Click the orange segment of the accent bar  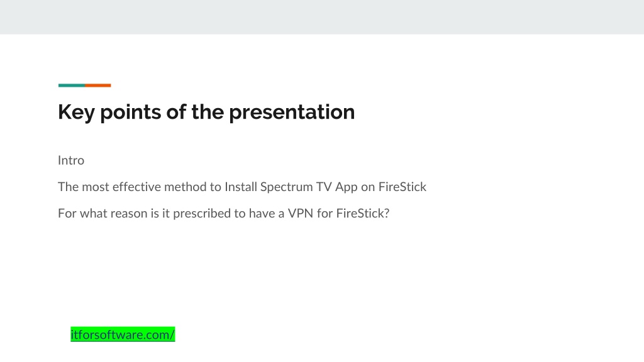coord(97,85)
